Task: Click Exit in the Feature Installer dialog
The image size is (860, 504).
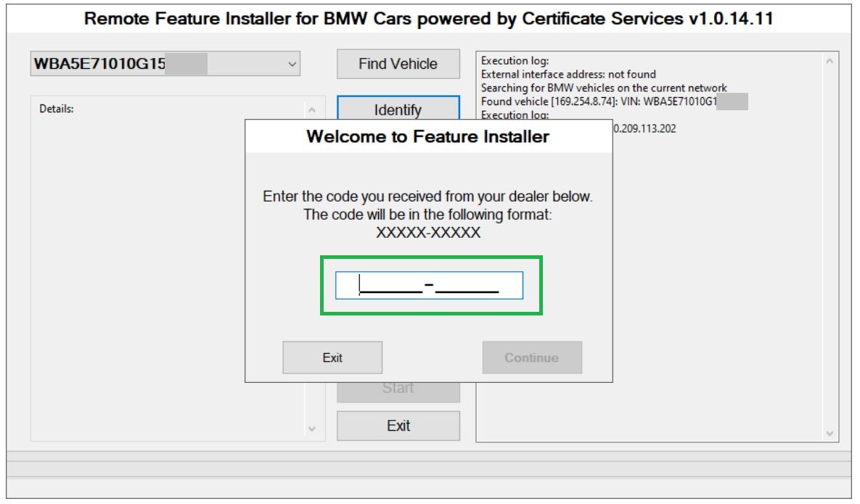Action: click(x=332, y=358)
